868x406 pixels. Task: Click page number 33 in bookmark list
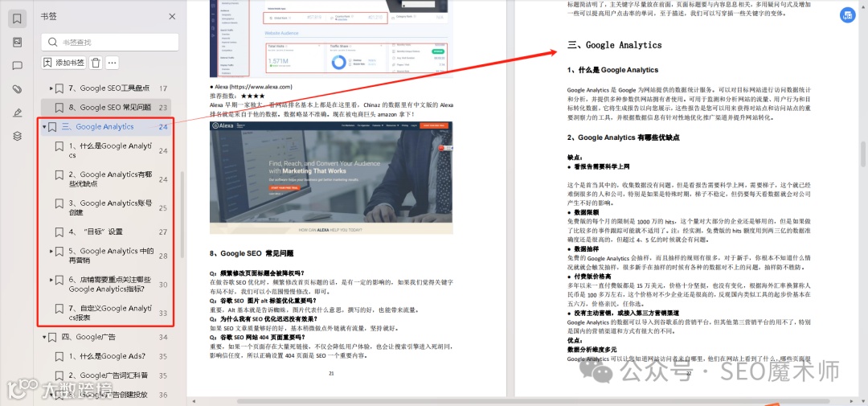pos(162,313)
